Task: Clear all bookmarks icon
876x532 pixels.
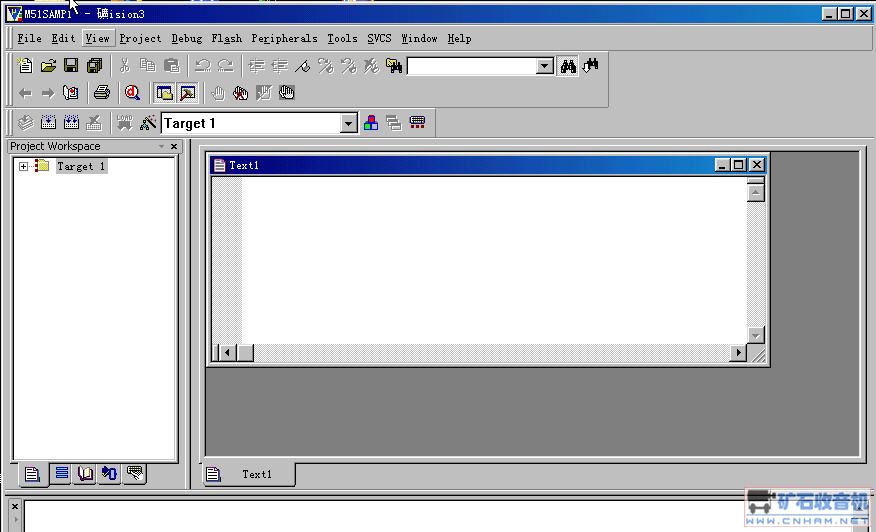Action: tap(372, 65)
